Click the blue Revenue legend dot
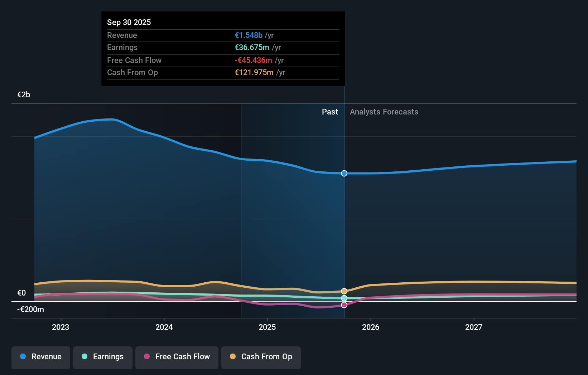 [x=23, y=357]
